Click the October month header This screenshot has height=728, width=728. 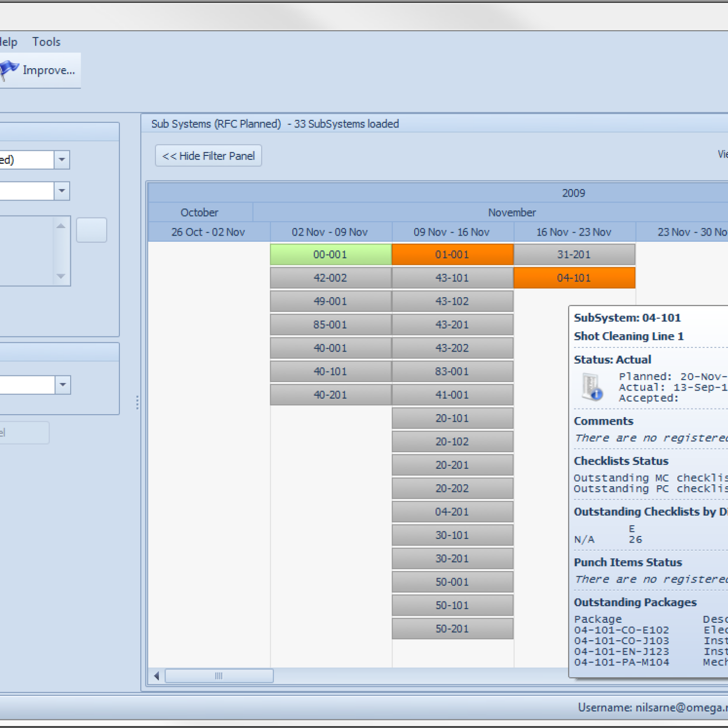point(200,212)
